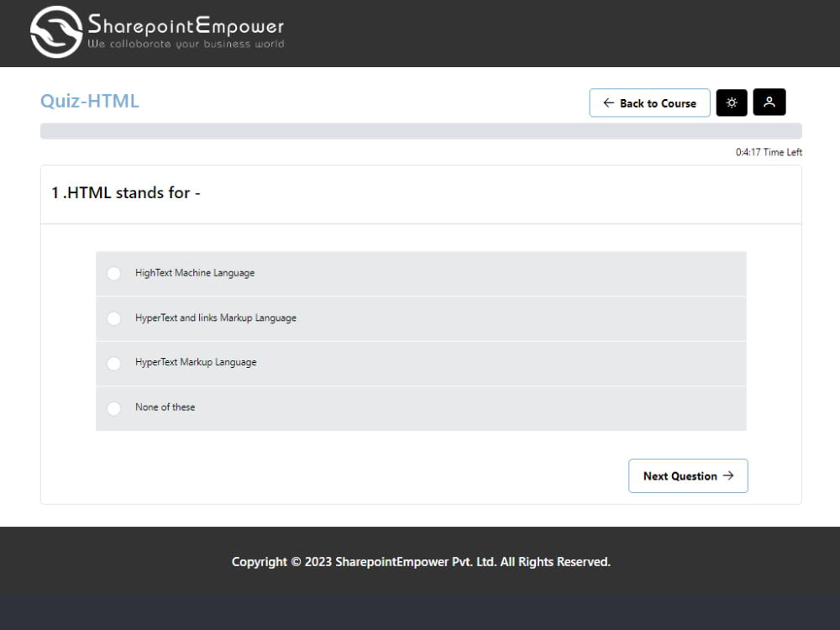Click the HighText Machine Language answer row
Image resolution: width=840 pixels, height=630 pixels.
420,273
